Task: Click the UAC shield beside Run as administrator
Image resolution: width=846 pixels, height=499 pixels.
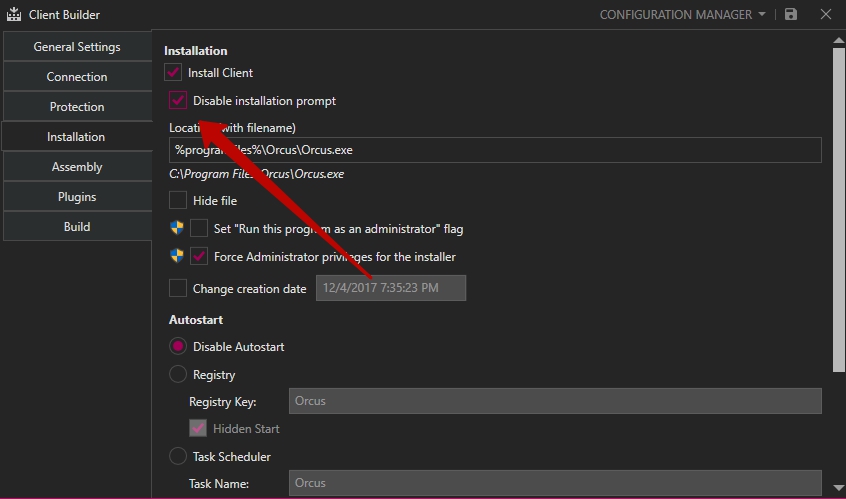Action: coord(177,228)
